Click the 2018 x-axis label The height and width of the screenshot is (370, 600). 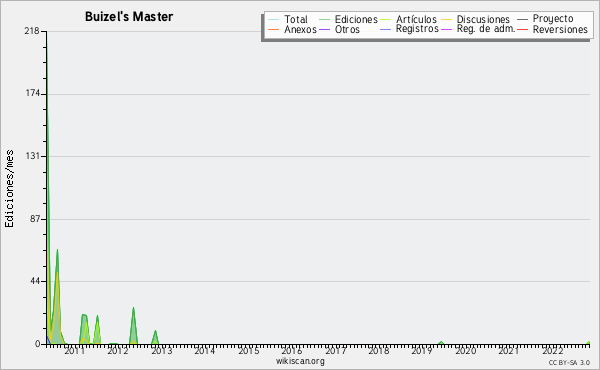(x=379, y=351)
